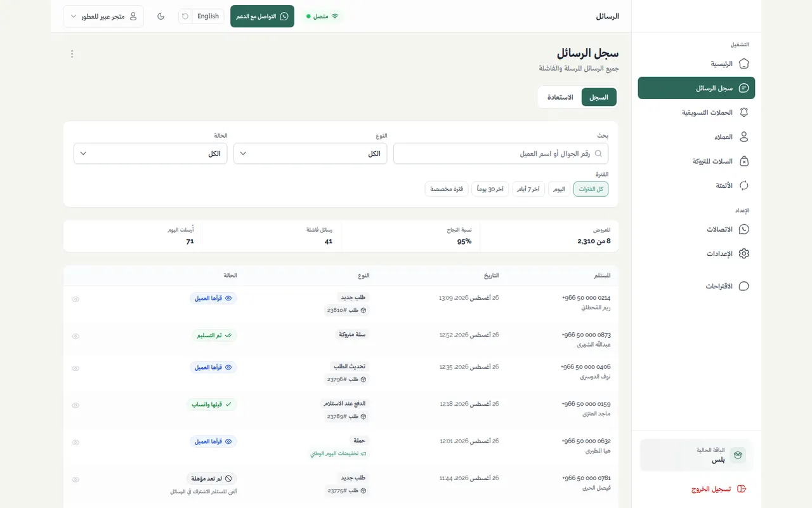Image resolution: width=812 pixels, height=508 pixels.
Task: Click the متصل connection status indicator
Action: [323, 17]
